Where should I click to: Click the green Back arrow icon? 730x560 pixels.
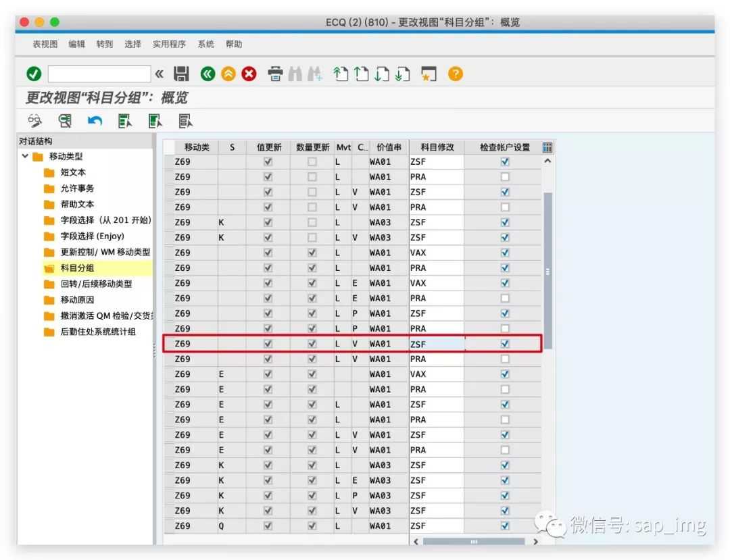click(x=208, y=74)
